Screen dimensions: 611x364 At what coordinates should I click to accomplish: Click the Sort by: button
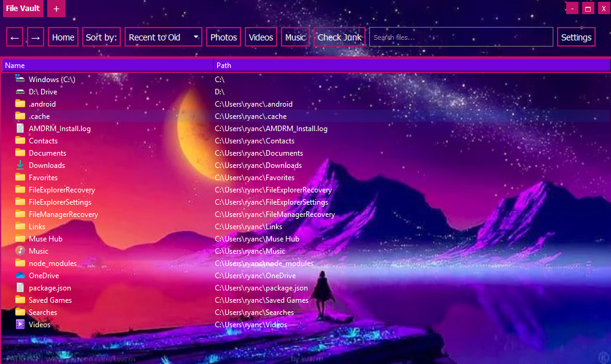pos(101,37)
